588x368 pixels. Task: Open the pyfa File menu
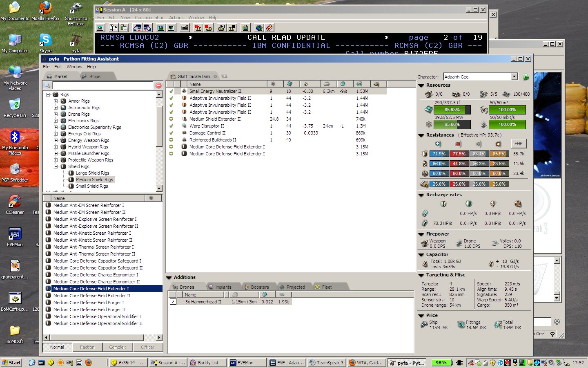(46, 67)
